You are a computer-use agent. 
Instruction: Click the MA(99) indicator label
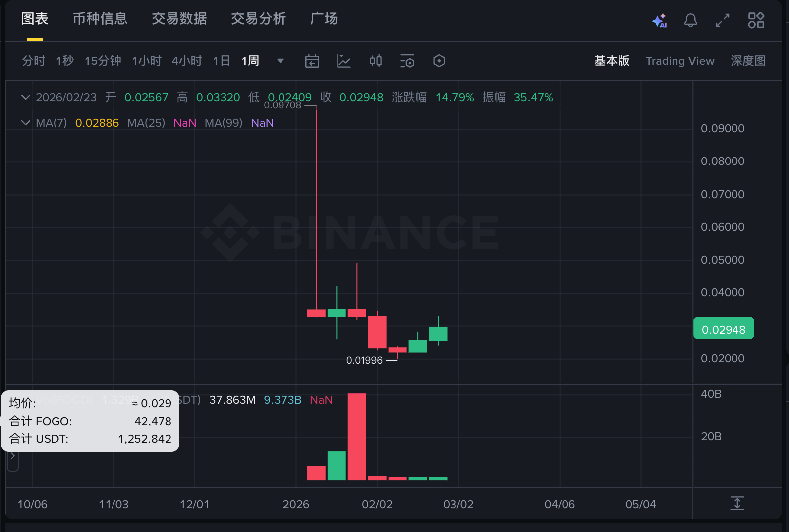(224, 123)
